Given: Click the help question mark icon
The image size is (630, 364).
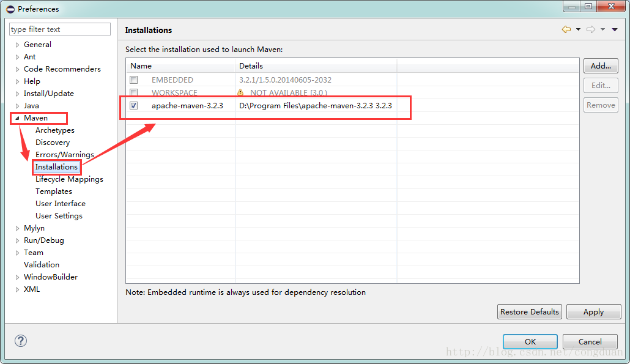Looking at the screenshot, I should [x=21, y=341].
